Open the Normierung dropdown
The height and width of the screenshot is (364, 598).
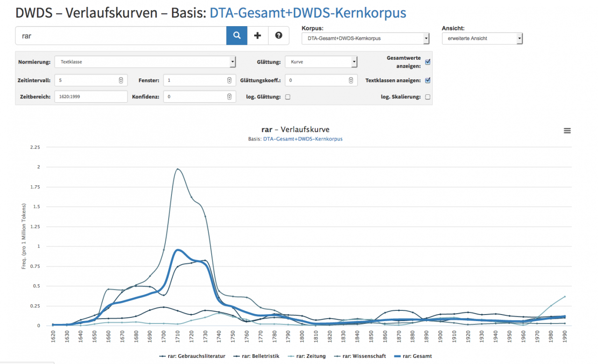click(x=145, y=62)
